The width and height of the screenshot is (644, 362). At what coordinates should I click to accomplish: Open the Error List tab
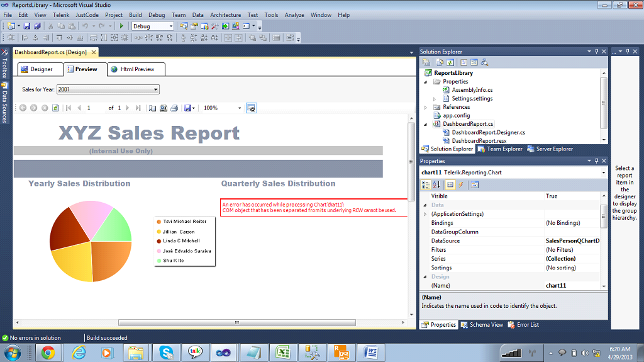(x=523, y=325)
